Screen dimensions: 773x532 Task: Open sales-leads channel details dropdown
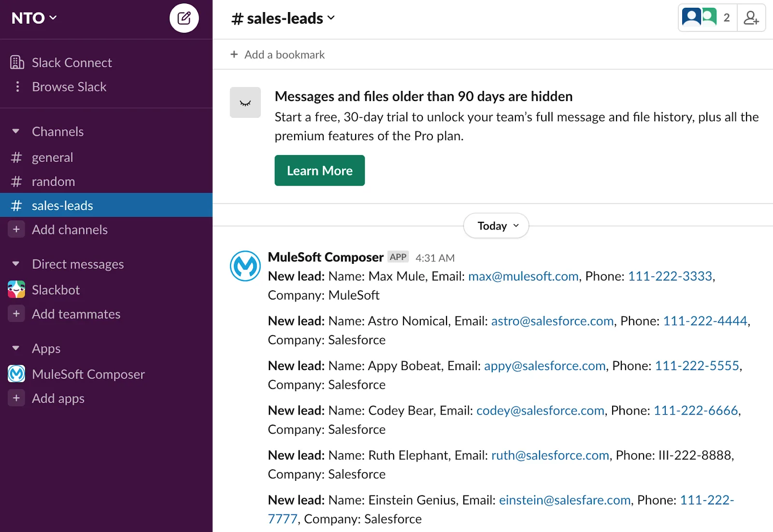tap(283, 18)
